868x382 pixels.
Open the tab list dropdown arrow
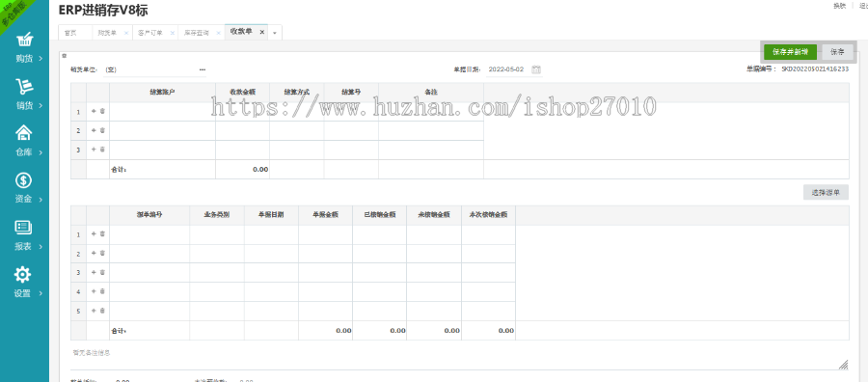pos(275,33)
